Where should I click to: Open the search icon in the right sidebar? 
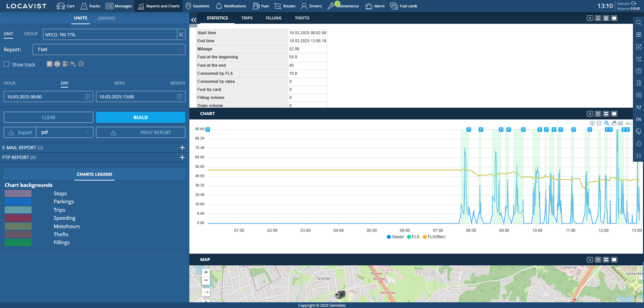click(638, 23)
